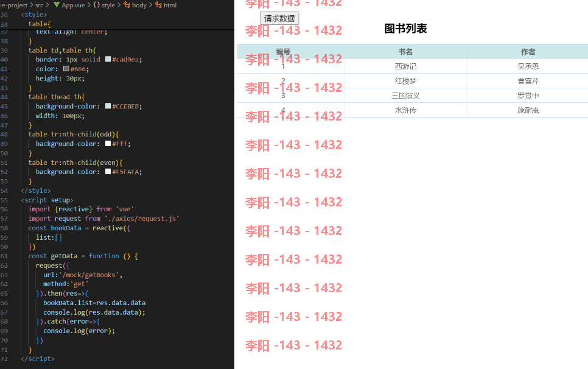
Task: Click 'bookData.list=res.data.data' code line
Action: [94, 303]
